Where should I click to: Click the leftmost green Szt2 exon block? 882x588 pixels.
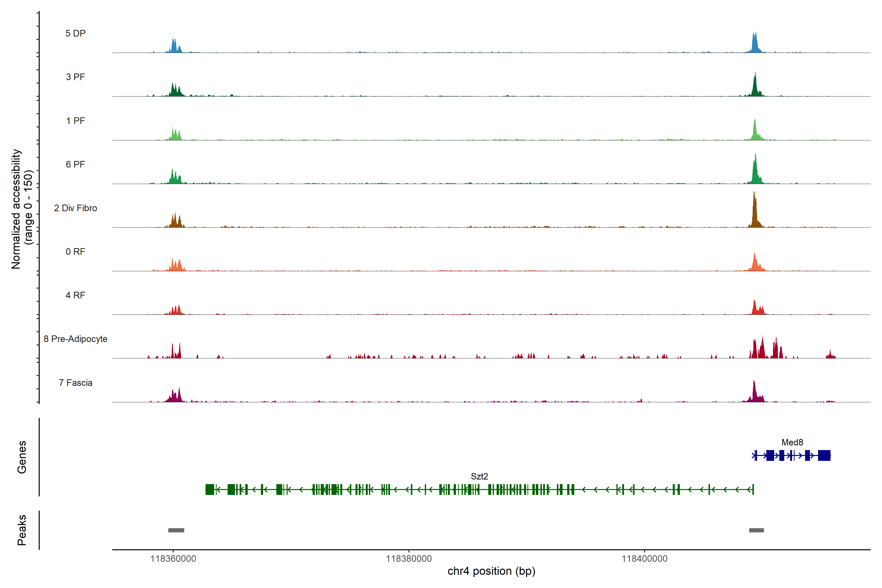click(x=210, y=489)
